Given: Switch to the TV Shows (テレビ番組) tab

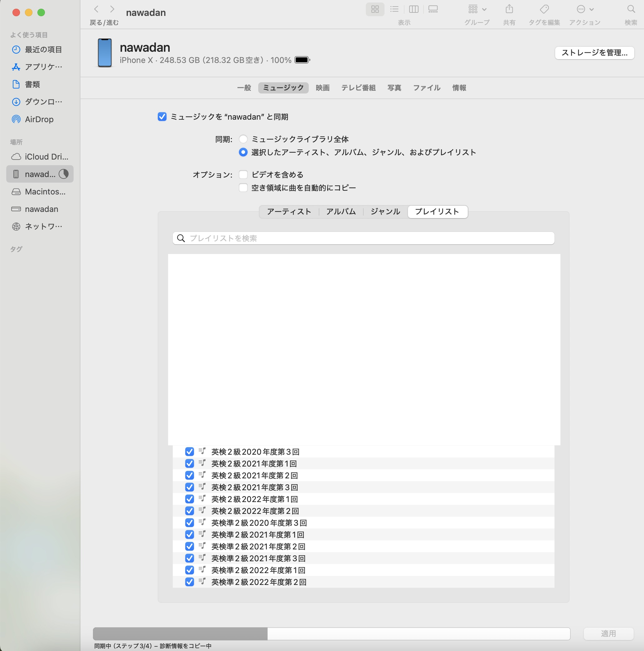Looking at the screenshot, I should [x=358, y=88].
